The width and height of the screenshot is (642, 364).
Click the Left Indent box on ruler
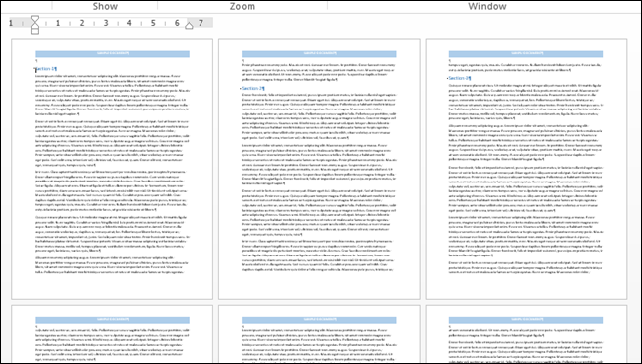click(35, 32)
